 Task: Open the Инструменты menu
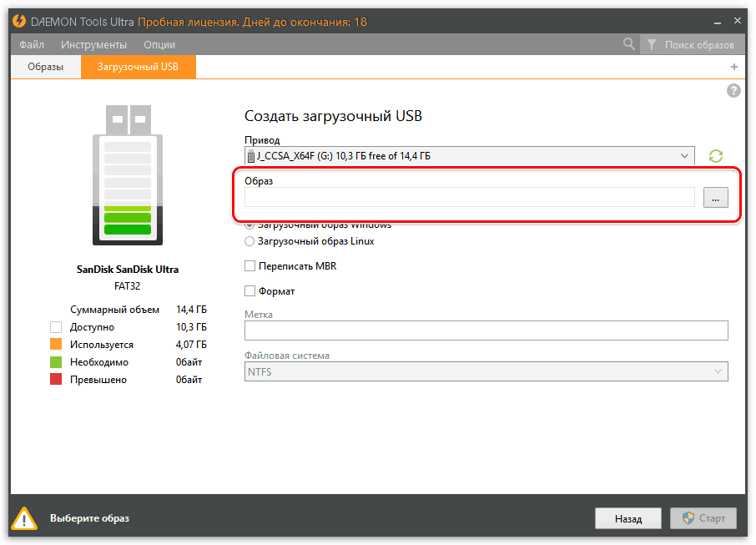click(93, 44)
